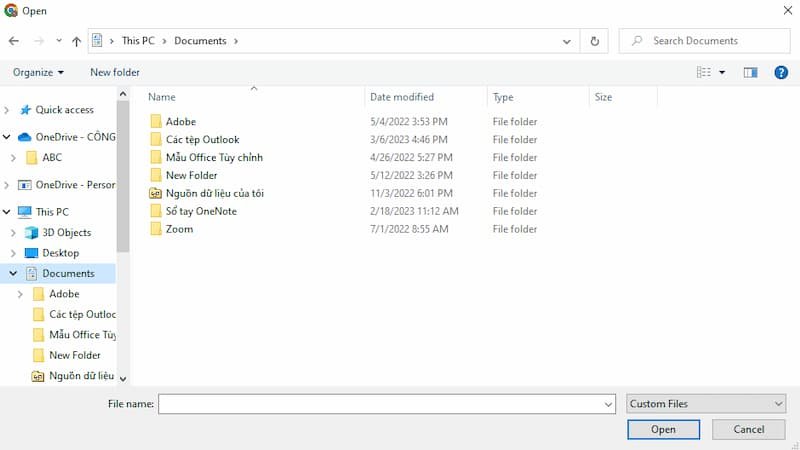This screenshot has width=800, height=450.
Task: Click the forward navigation arrow
Action: [39, 41]
